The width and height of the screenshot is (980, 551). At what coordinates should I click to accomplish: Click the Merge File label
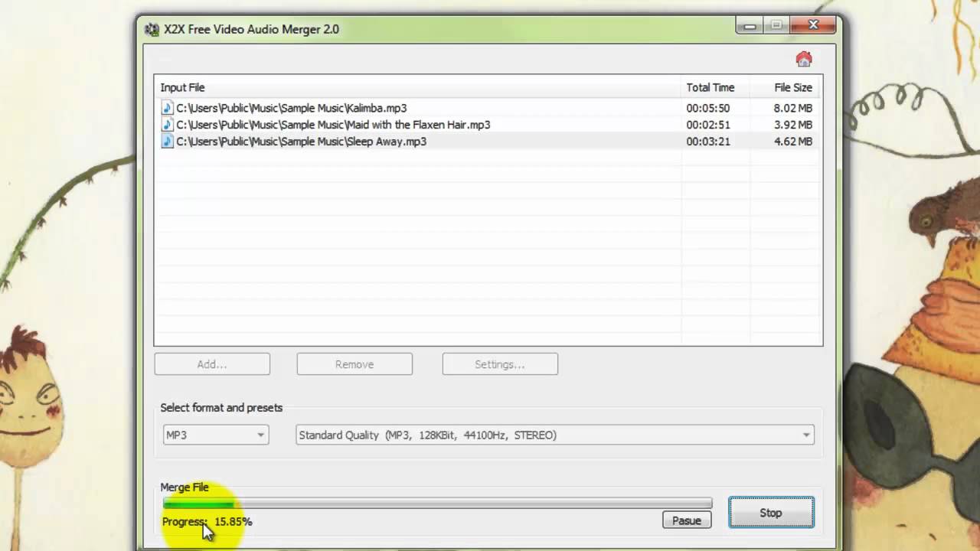coord(185,487)
